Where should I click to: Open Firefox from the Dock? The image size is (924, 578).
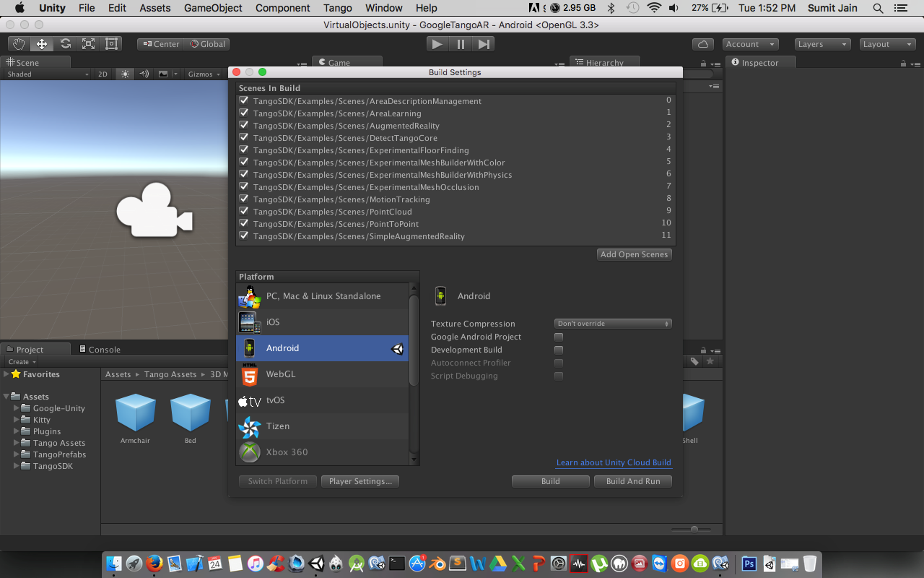(x=154, y=564)
